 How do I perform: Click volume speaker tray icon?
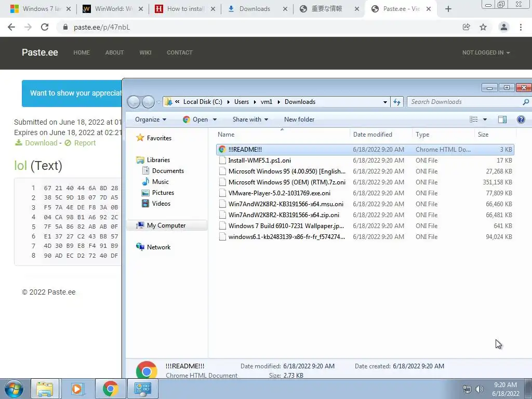(479, 389)
